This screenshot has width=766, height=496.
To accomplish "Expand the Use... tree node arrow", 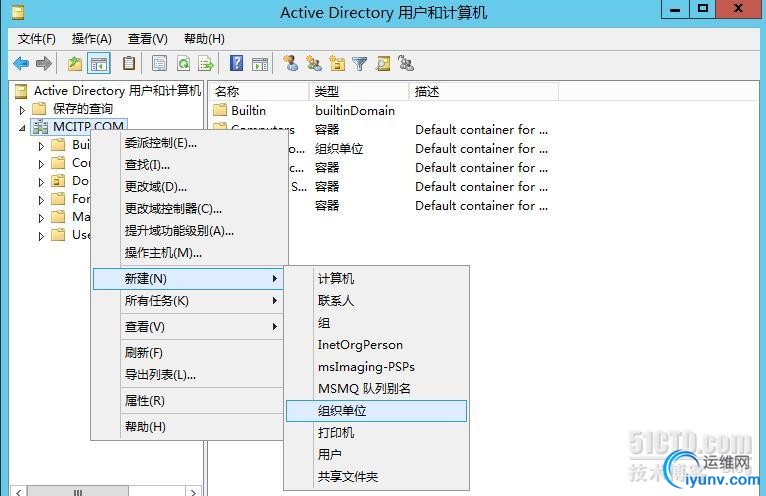I will (x=42, y=236).
